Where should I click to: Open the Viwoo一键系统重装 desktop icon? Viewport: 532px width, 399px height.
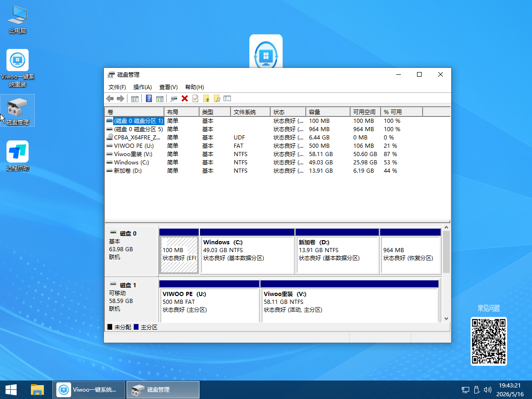click(x=18, y=68)
